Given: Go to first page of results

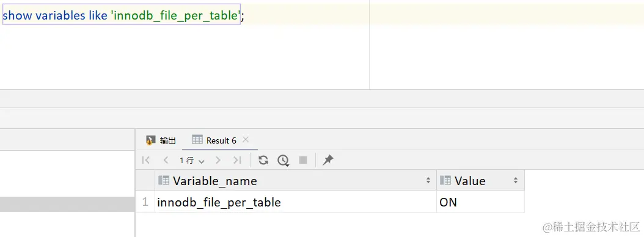Looking at the screenshot, I should point(146,160).
